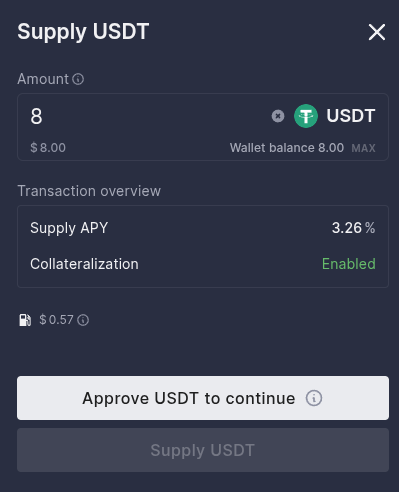
Task: Click Approve USDT to continue
Action: coord(203,398)
